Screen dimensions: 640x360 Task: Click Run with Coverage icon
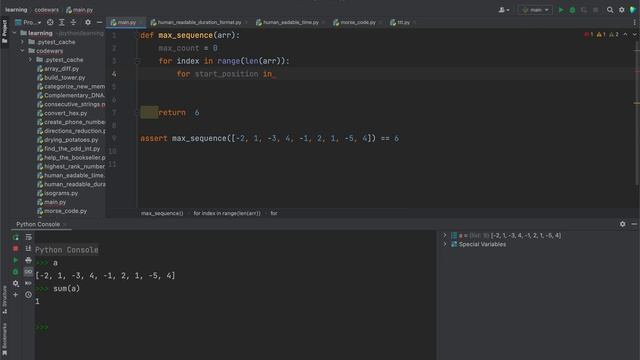[584, 10]
